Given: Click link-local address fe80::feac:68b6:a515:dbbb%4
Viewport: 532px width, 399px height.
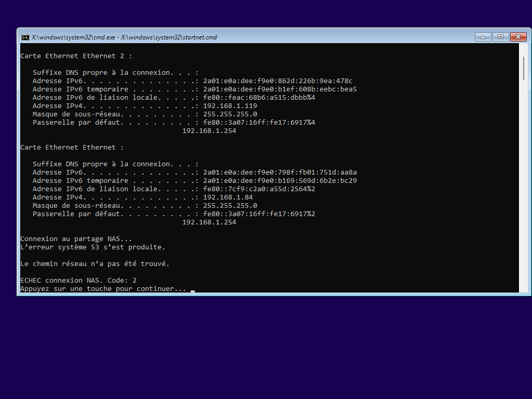Looking at the screenshot, I should (x=259, y=97).
